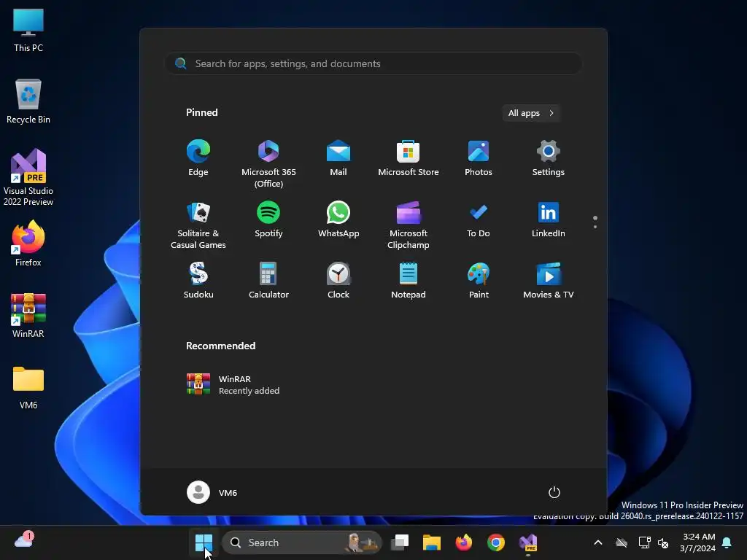Screen dimensions: 747x560
Task: Select Visual Studio 2022 Preview desktop shortcut
Action: (x=28, y=177)
